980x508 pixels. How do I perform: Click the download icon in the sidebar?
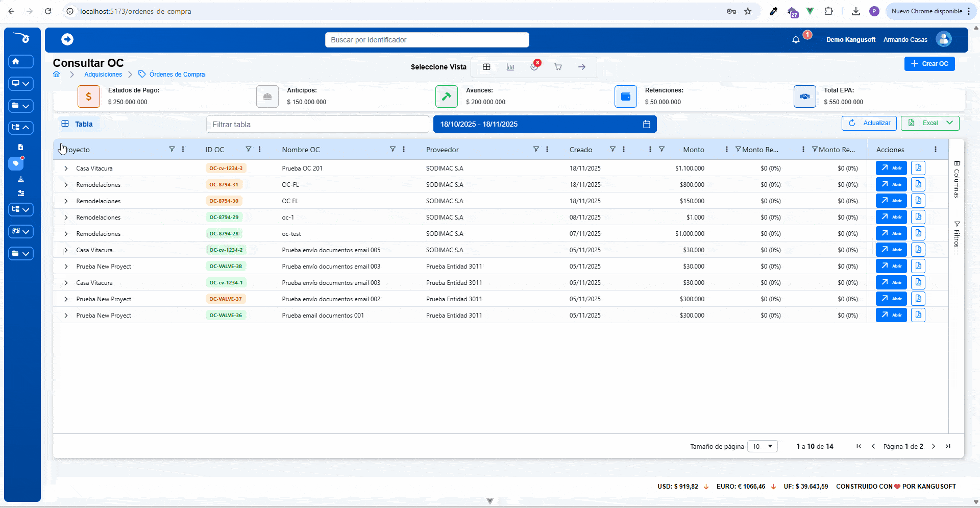click(21, 179)
